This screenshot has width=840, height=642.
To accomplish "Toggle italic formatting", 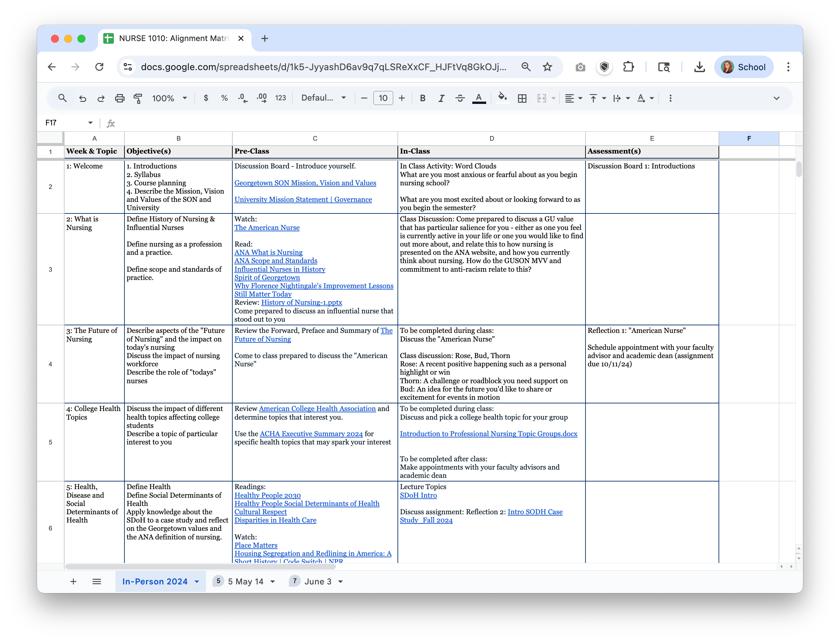I will tap(441, 98).
